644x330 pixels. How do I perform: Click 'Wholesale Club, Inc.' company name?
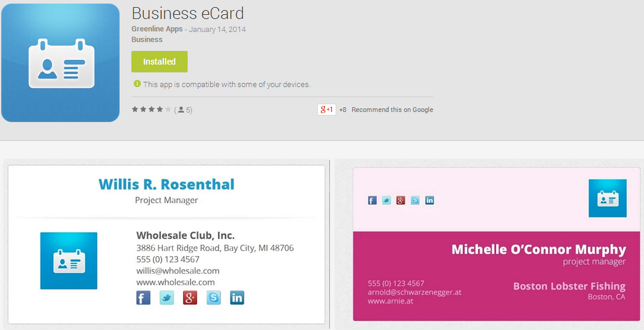click(x=185, y=235)
